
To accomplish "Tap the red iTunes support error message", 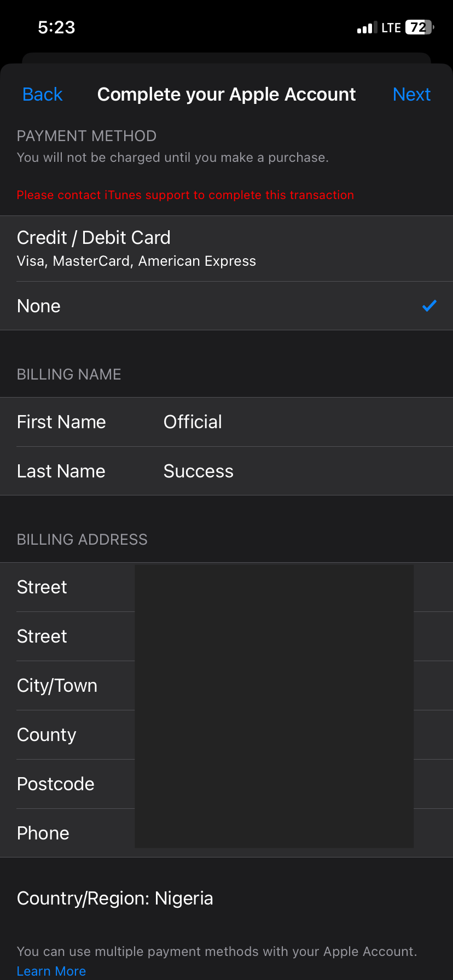I will point(185,195).
